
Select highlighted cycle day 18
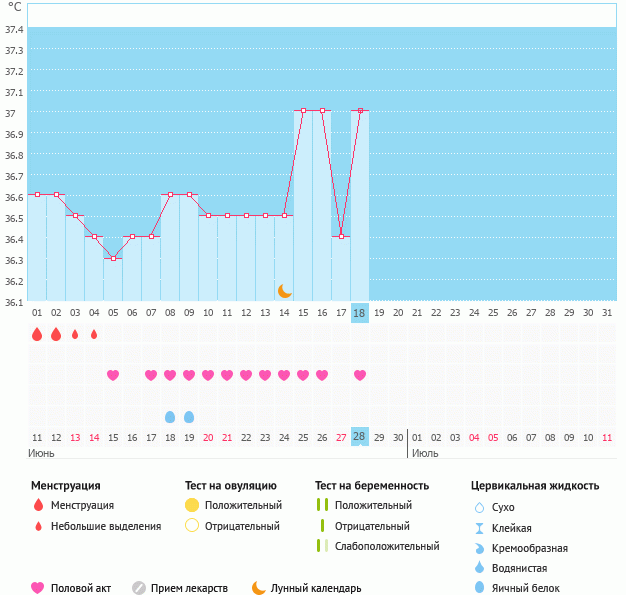coord(360,313)
